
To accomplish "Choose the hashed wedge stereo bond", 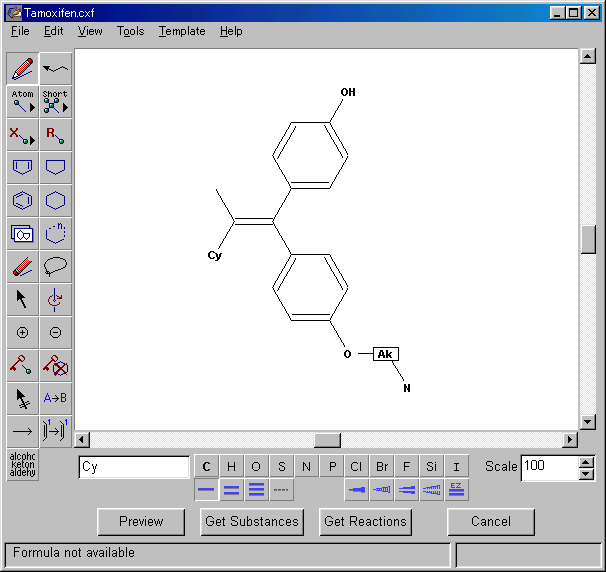I will pos(381,490).
